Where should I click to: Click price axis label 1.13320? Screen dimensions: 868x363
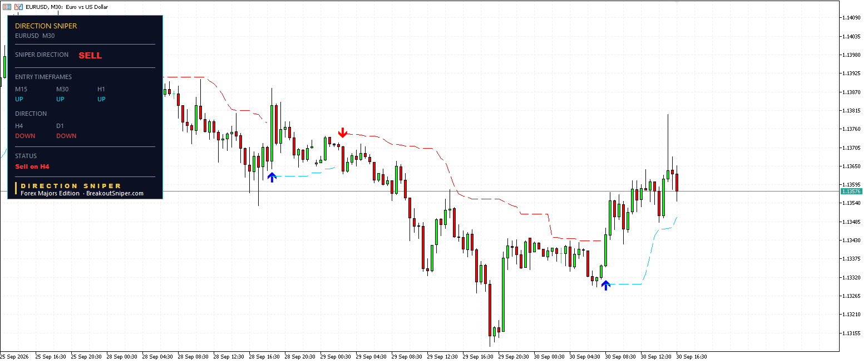[x=852, y=277]
